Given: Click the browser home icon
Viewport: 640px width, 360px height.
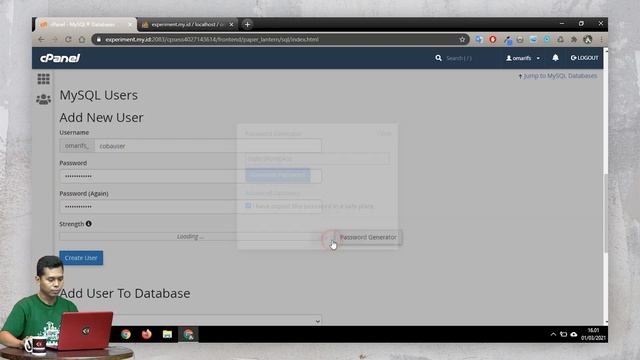Looking at the screenshot, I should [x=82, y=40].
